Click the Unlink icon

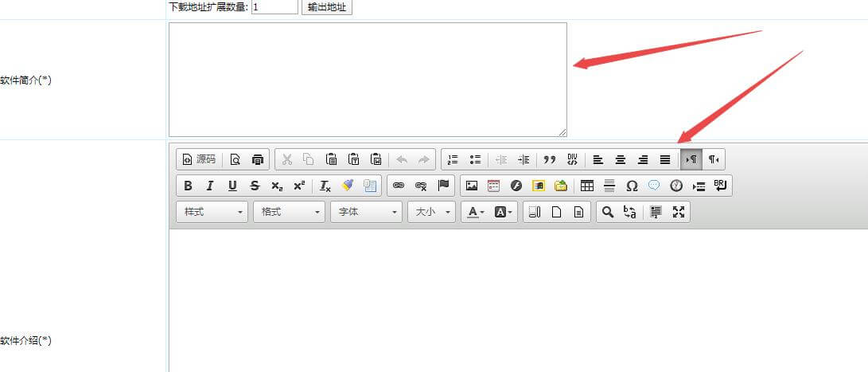pyautogui.click(x=421, y=186)
